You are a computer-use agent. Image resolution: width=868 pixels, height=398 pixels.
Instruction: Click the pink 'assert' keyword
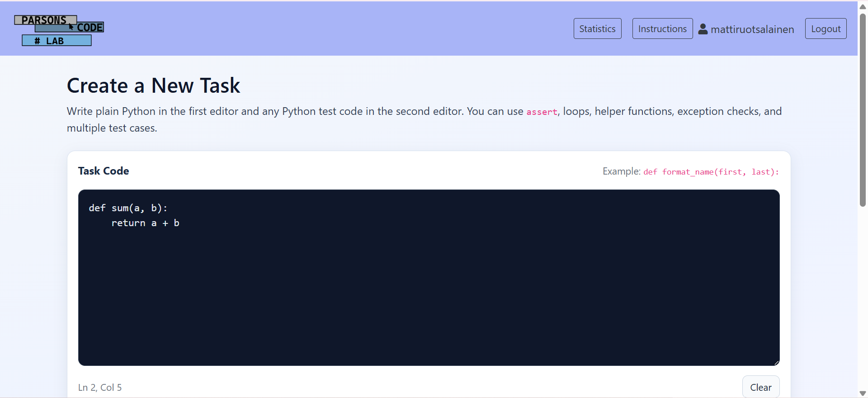click(542, 112)
